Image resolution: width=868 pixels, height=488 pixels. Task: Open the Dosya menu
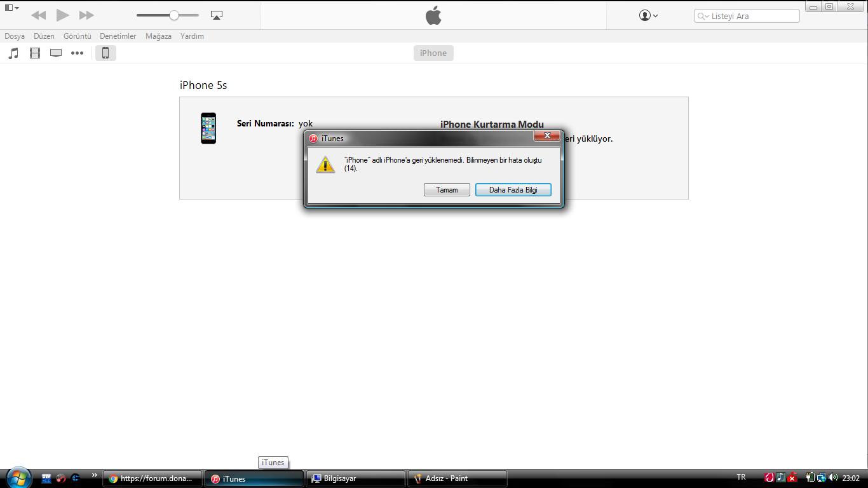point(15,36)
